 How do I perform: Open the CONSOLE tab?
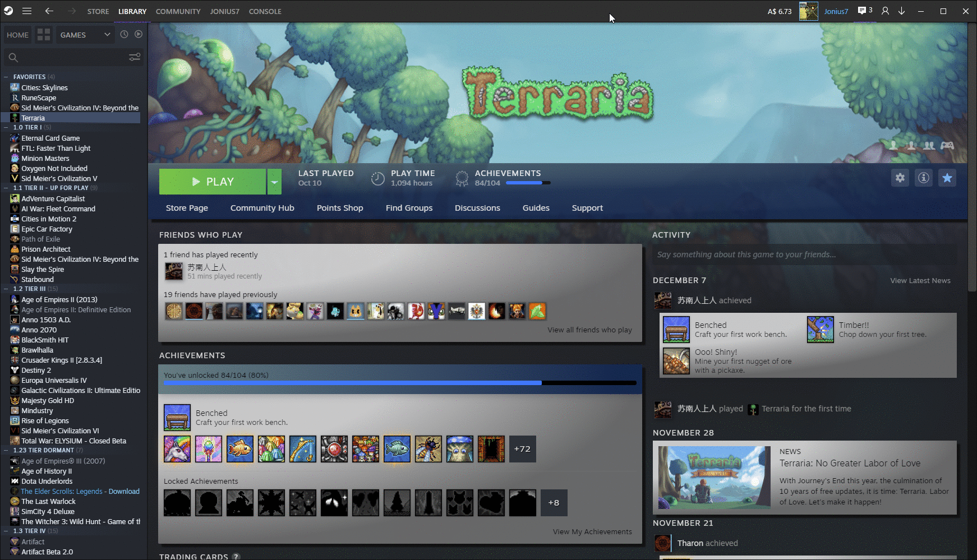pyautogui.click(x=265, y=11)
